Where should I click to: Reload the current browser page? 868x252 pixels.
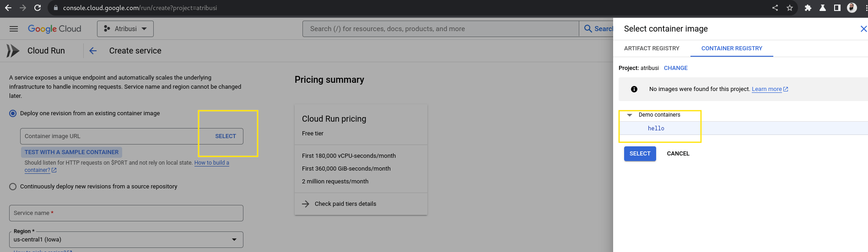point(38,8)
